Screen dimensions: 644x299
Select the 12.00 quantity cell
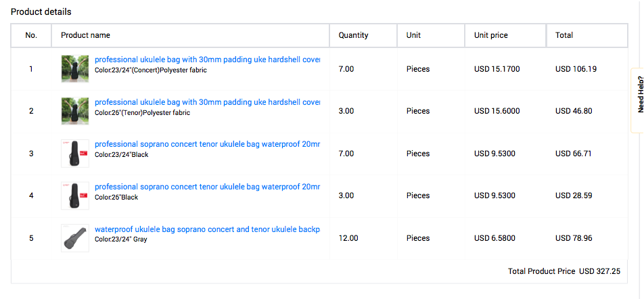pos(348,238)
